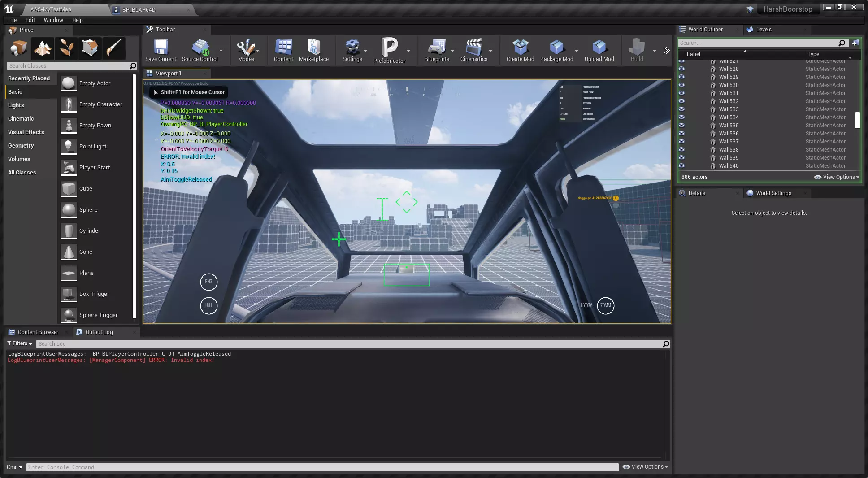
Task: Toggle visibility eye for Wall530
Action: click(x=681, y=85)
